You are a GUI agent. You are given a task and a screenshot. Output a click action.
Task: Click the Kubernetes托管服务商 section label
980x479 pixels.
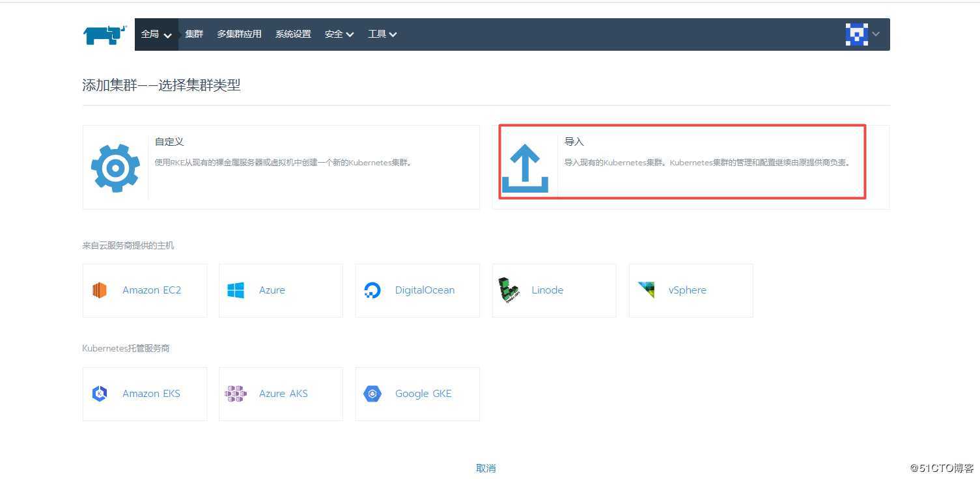point(126,348)
